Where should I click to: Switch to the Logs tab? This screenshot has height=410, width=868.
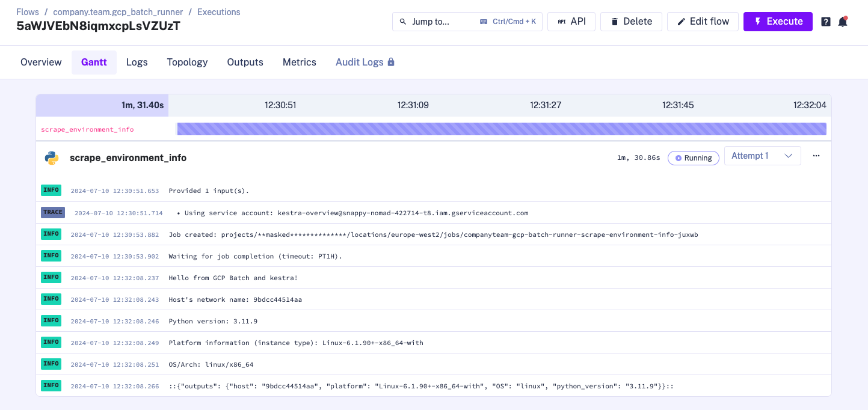137,62
